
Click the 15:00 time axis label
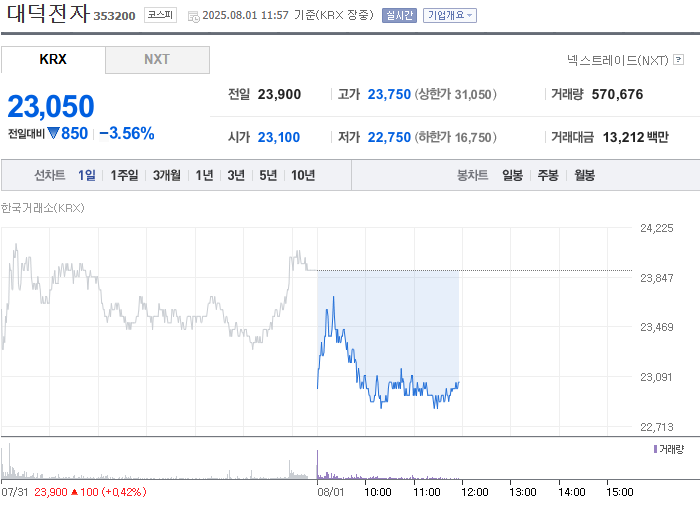[620, 492]
